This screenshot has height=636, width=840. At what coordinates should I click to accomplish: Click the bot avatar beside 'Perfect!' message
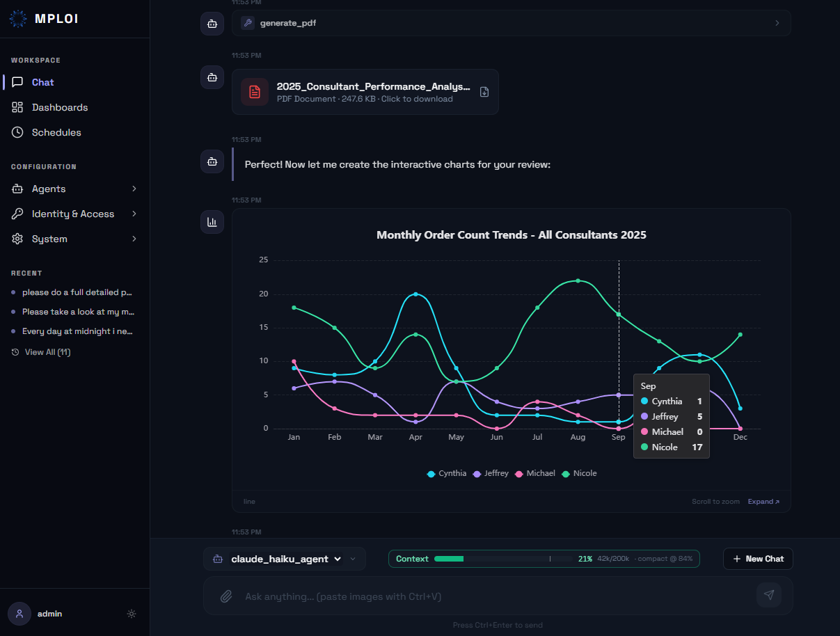pyautogui.click(x=212, y=161)
